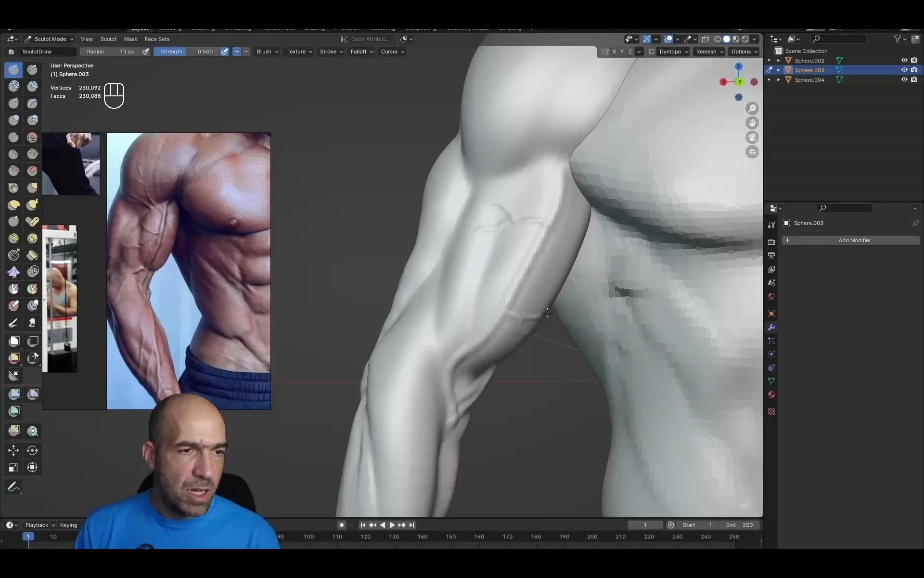Toggle X axis symmetry button
924x578 pixels.
click(x=614, y=52)
